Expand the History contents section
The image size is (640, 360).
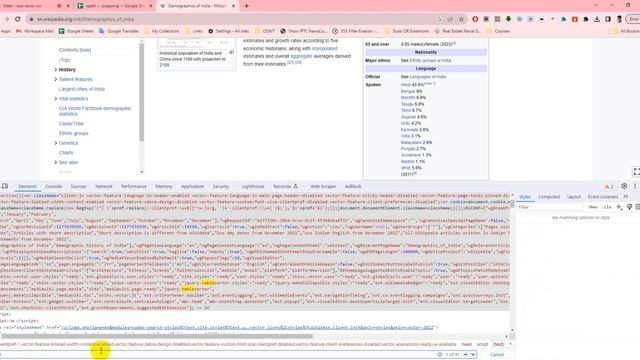pos(56,70)
